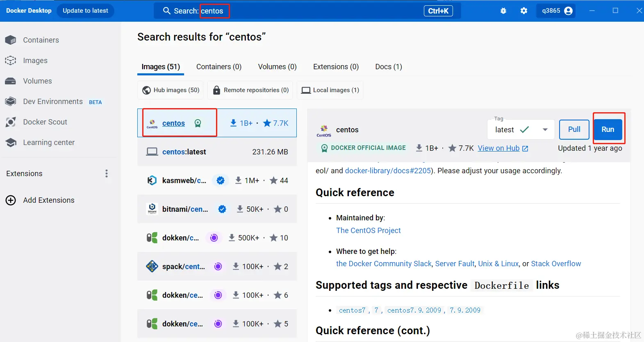Switch to the Docs (1) tab
644x342 pixels.
pyautogui.click(x=389, y=67)
